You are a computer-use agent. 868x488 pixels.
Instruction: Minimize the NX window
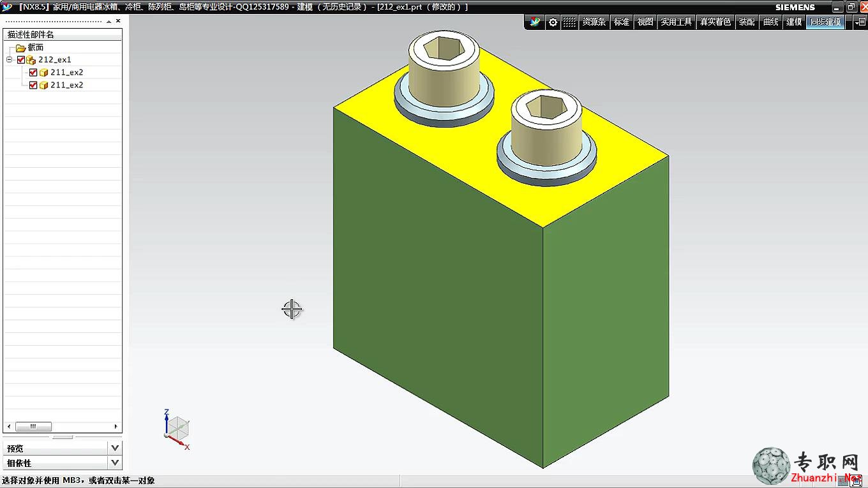click(838, 7)
